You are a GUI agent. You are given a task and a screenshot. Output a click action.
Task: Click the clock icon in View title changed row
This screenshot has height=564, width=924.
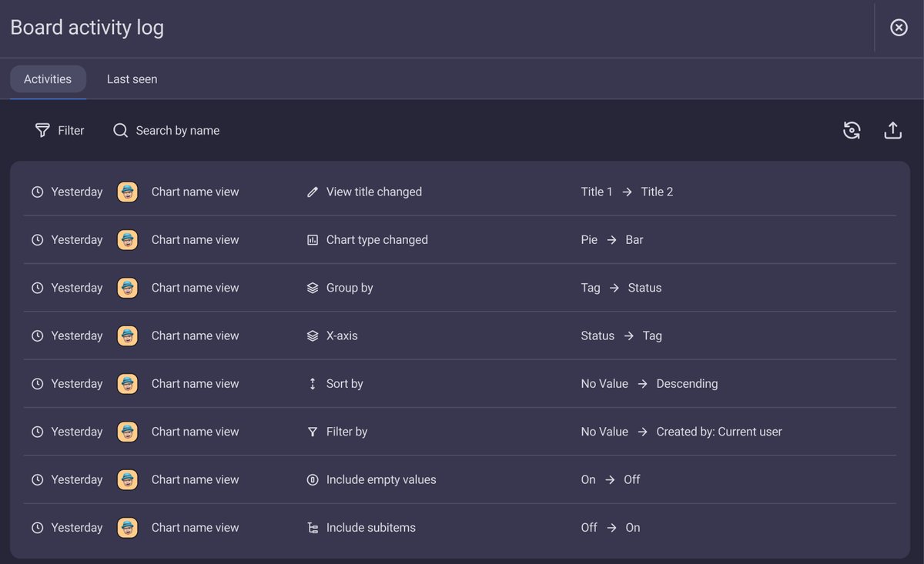37,192
